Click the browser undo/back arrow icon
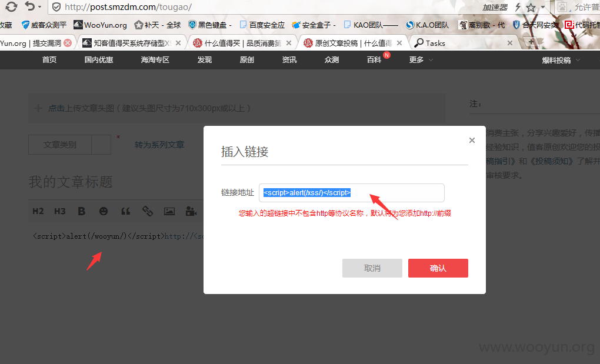Viewport: 600px width, 364px height. (x=29, y=6)
